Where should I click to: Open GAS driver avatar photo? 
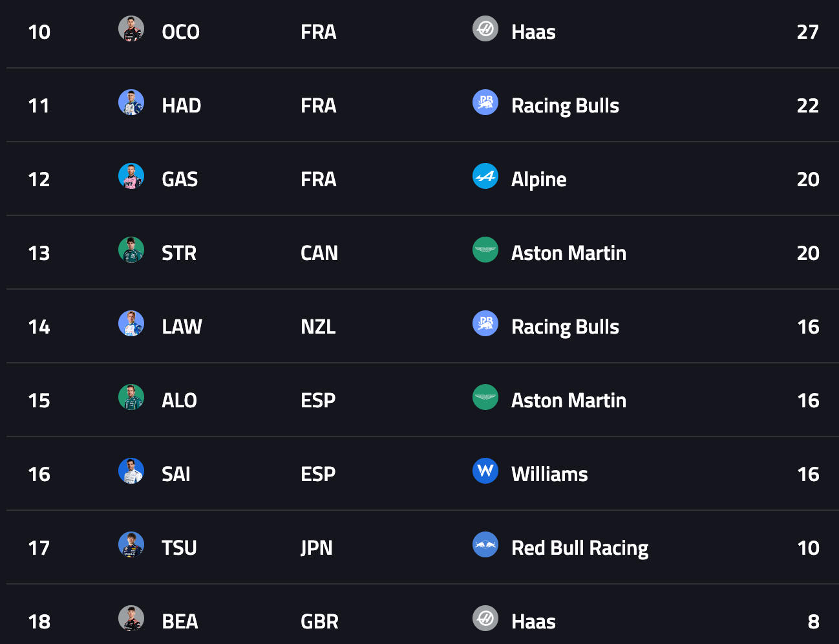pyautogui.click(x=131, y=176)
